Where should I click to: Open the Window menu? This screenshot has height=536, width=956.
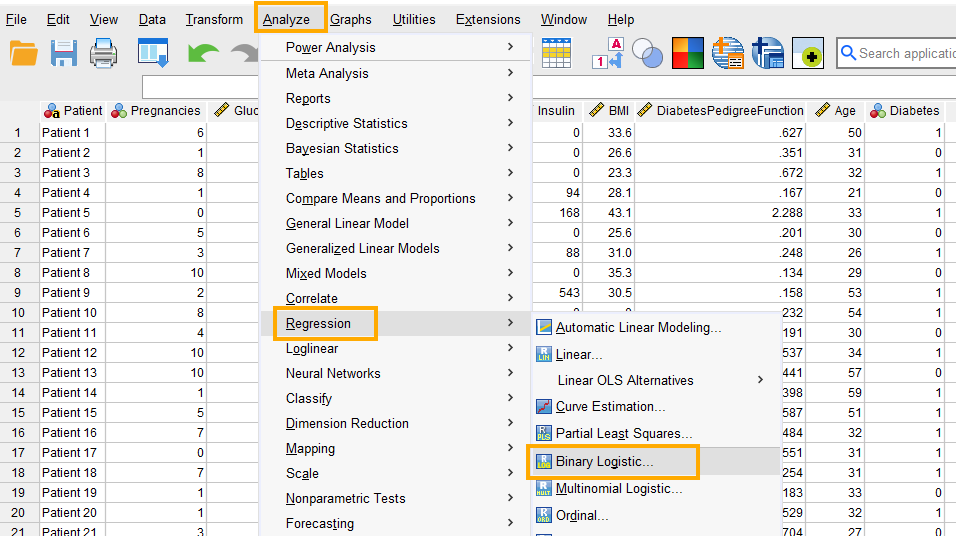coord(564,20)
